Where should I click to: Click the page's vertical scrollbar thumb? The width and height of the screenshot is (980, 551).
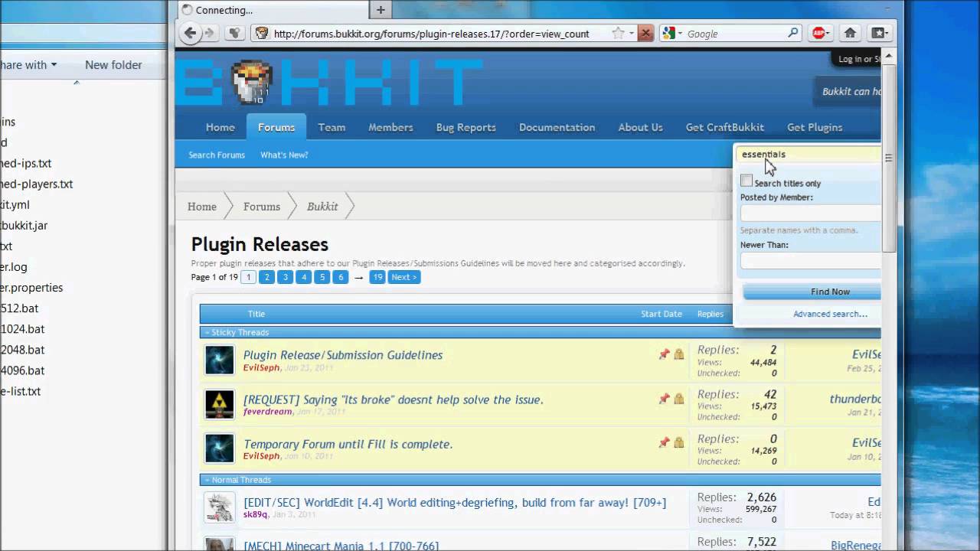888,158
